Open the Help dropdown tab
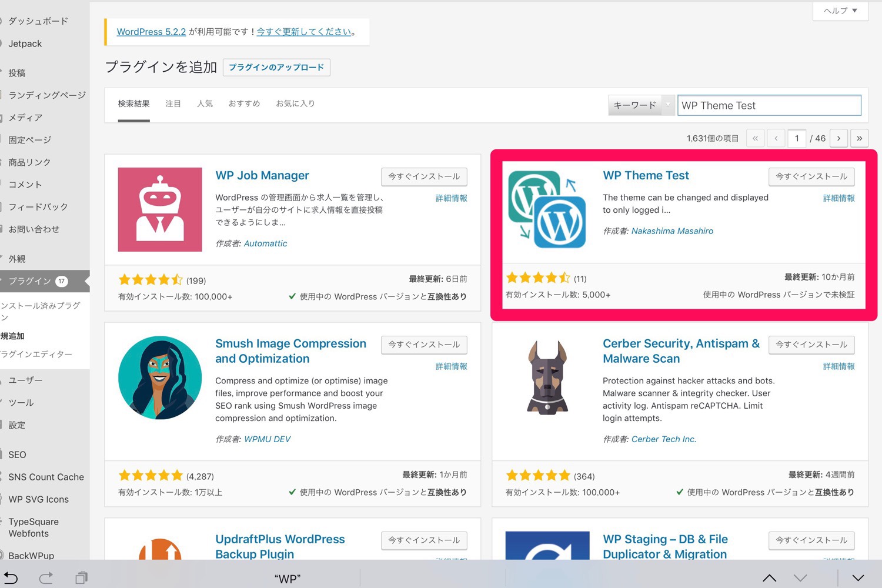Image resolution: width=882 pixels, height=588 pixels. [x=840, y=11]
